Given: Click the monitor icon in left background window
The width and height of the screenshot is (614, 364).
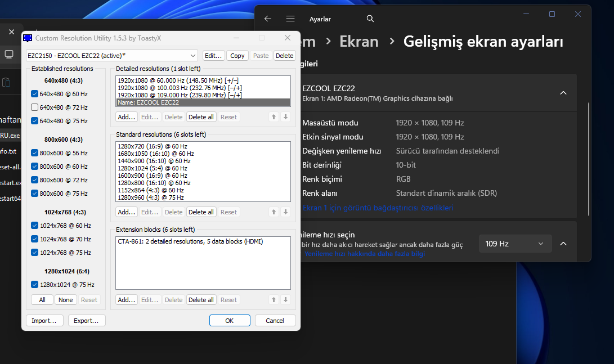Looking at the screenshot, I should [9, 54].
